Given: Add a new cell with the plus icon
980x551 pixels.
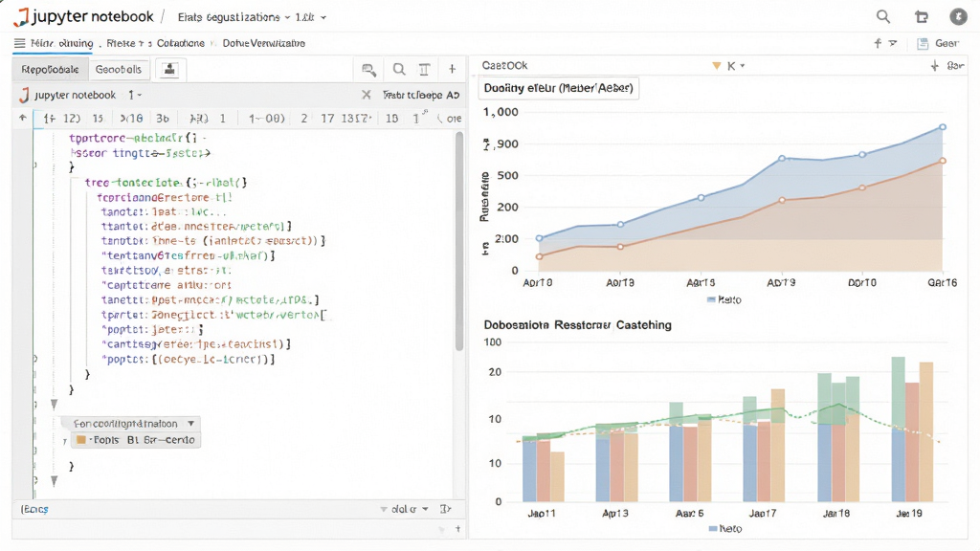Looking at the screenshot, I should 452,69.
